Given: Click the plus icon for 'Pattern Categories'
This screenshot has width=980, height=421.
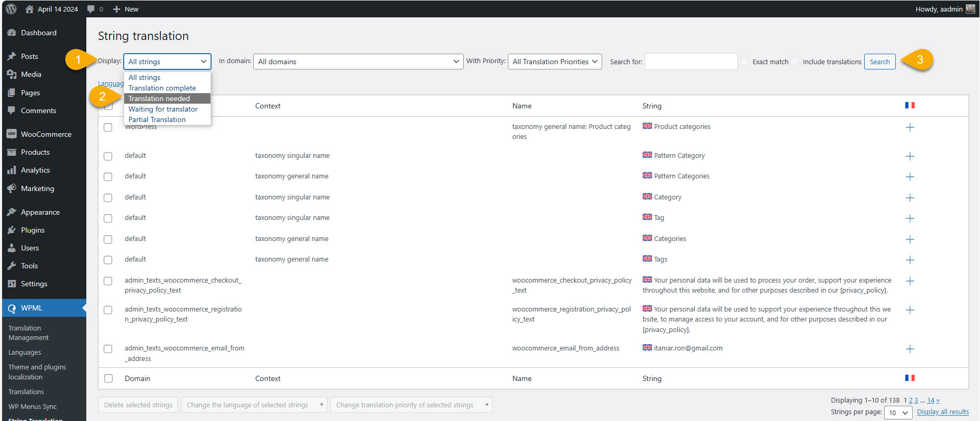Looking at the screenshot, I should [909, 177].
